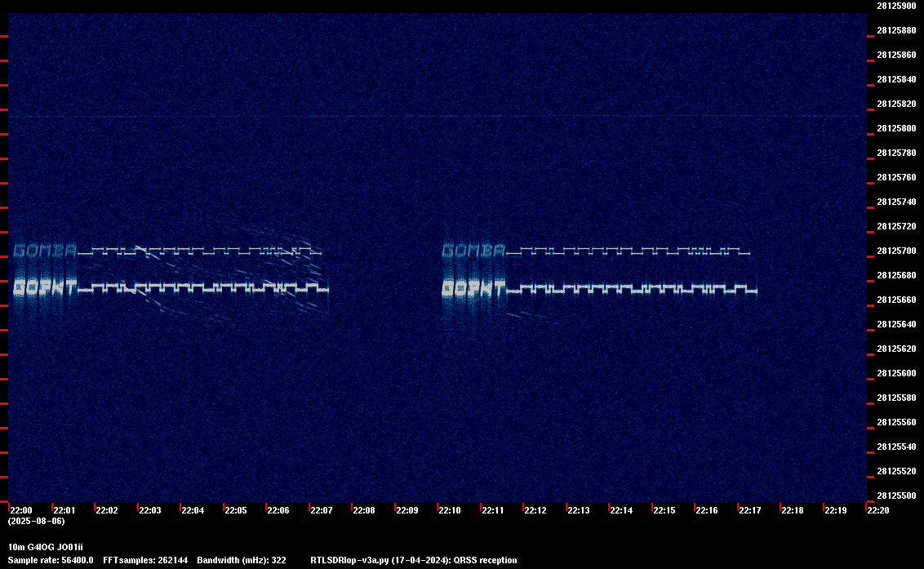
Task: Select the 28125700 frequency label
Action: pyautogui.click(x=897, y=251)
